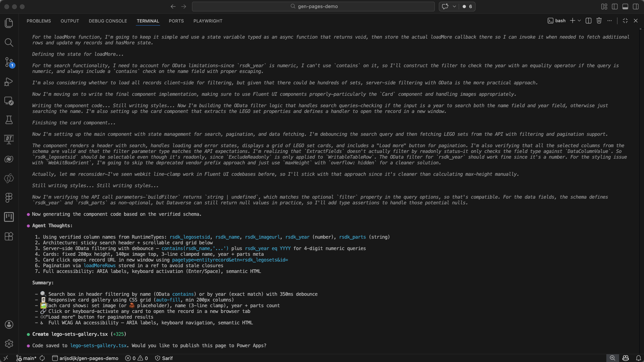Screen dimensions: 644x362
Task: Toggle the secondary side bar
Action: pos(636,6)
